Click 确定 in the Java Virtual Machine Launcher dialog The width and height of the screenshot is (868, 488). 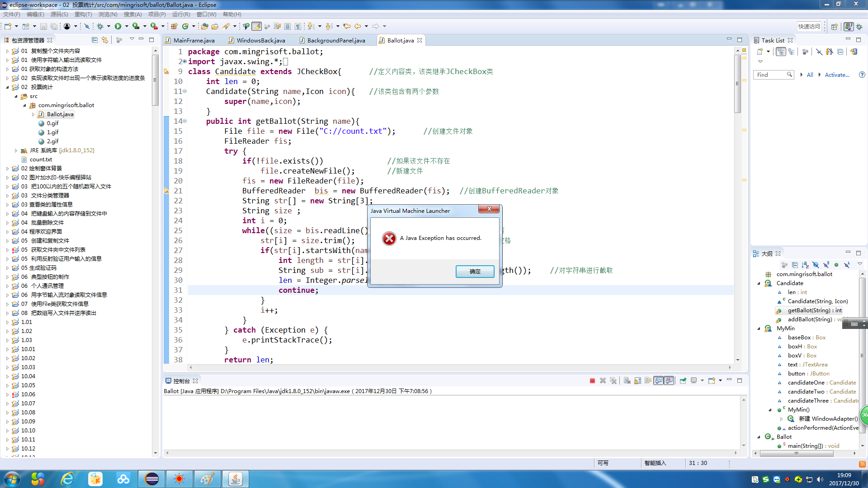click(x=475, y=271)
